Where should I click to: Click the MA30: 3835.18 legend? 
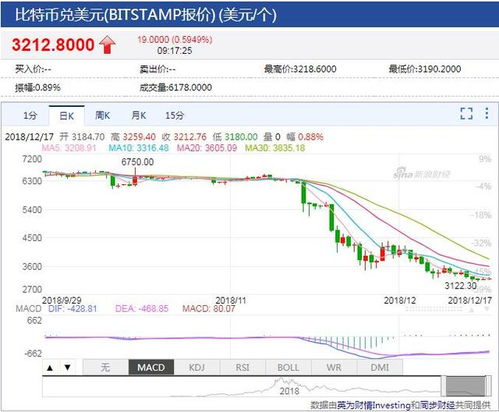[275, 148]
